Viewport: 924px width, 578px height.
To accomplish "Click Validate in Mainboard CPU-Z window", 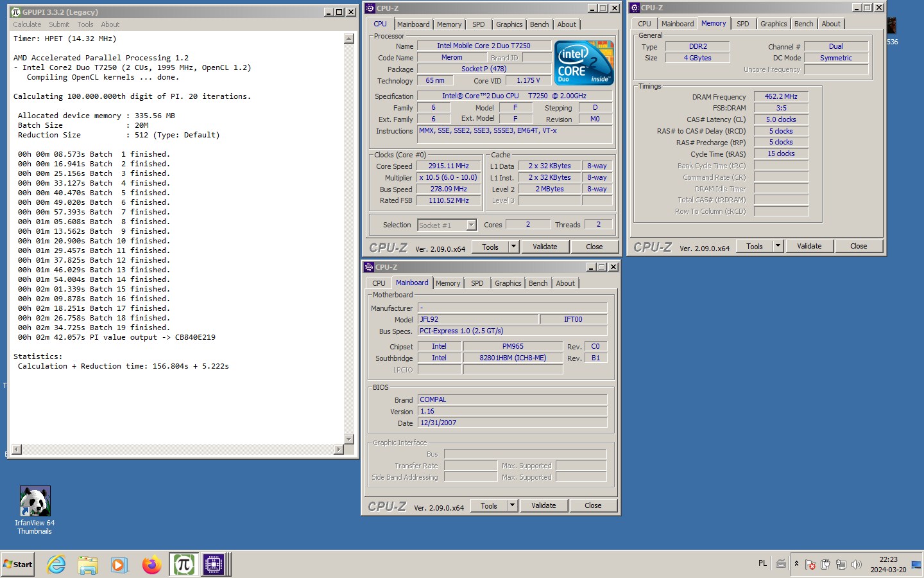I will [543, 505].
